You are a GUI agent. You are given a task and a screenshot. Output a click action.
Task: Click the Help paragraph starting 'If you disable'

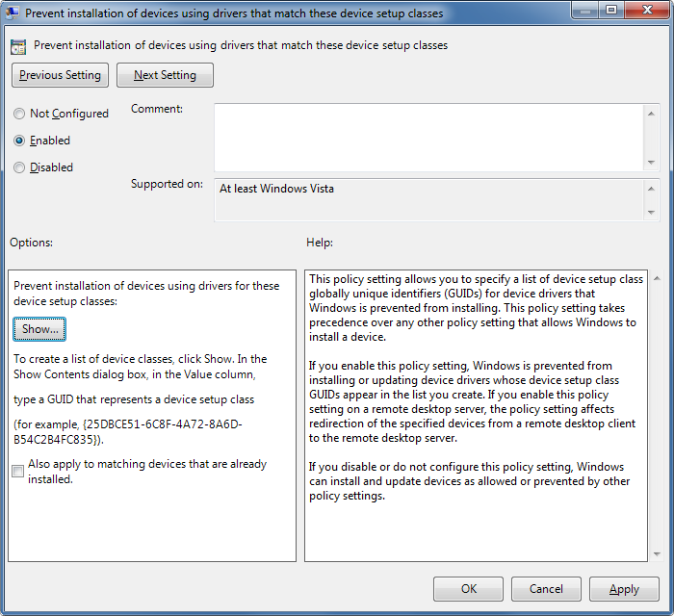(470, 481)
